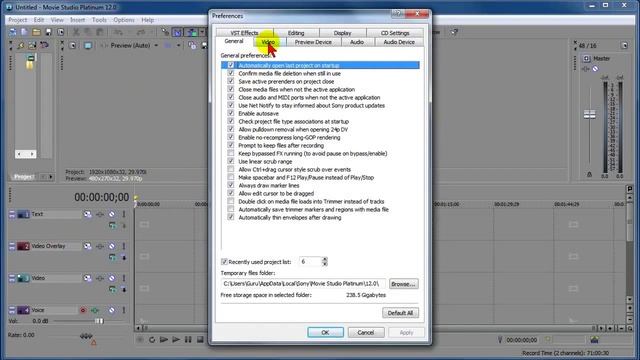Image resolution: width=640 pixels, height=360 pixels.
Task: Click the Play transport button
Action: pos(176,340)
